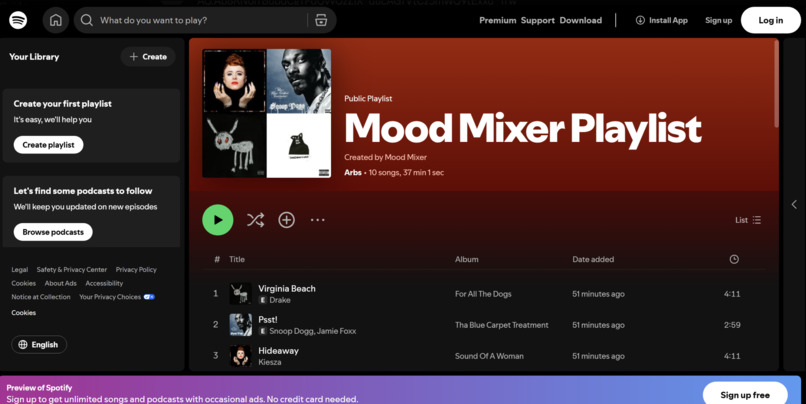Click the Log in button
This screenshot has width=806, height=404.
click(x=771, y=20)
